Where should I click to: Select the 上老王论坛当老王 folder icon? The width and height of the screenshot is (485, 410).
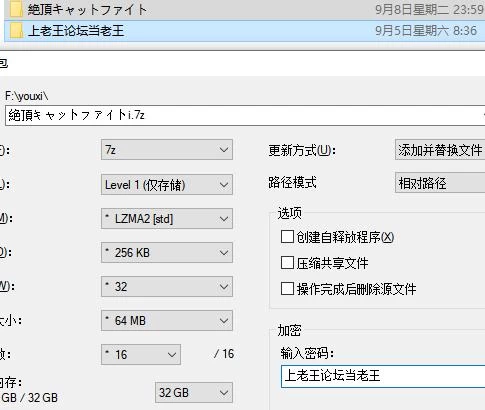16,31
